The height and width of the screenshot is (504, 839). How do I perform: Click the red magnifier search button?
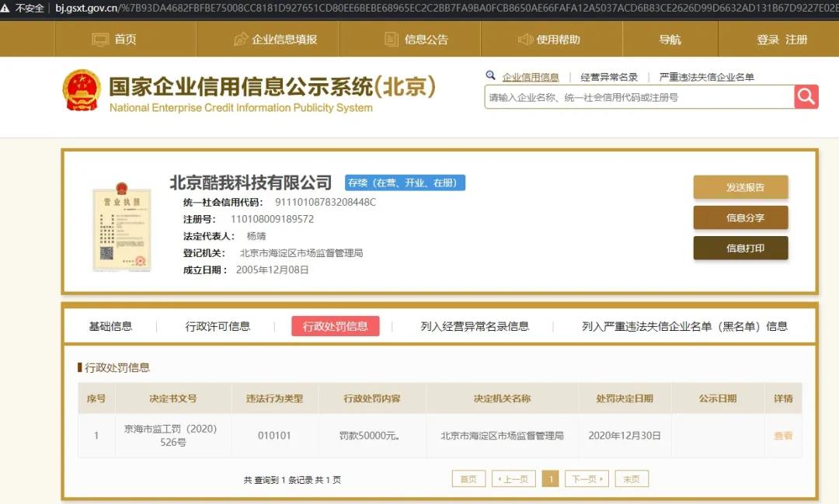coord(806,97)
